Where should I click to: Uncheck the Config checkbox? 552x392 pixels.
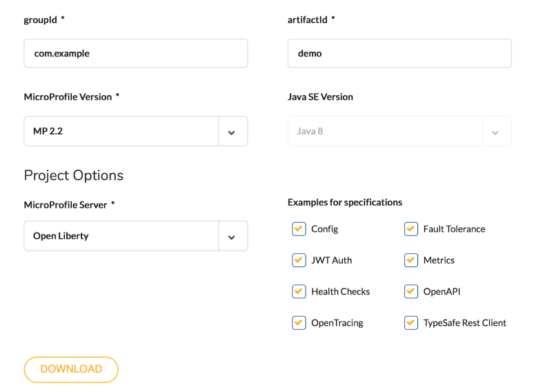tap(299, 229)
